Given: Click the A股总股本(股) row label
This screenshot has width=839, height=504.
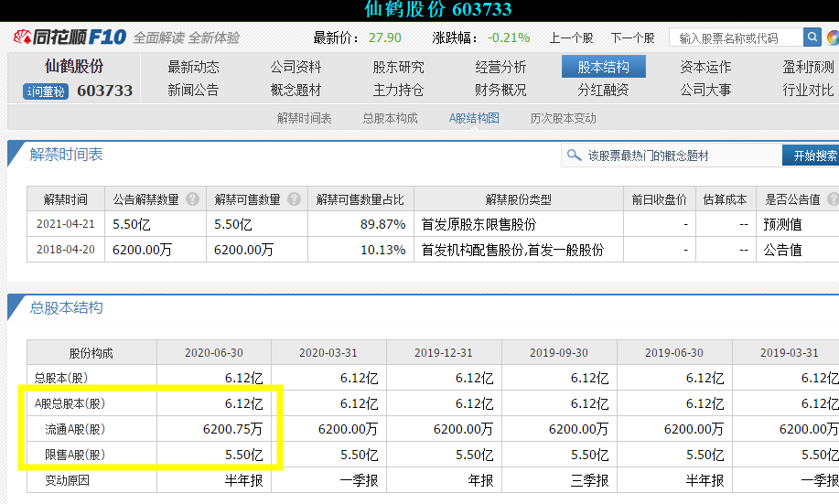Looking at the screenshot, I should (70, 403).
